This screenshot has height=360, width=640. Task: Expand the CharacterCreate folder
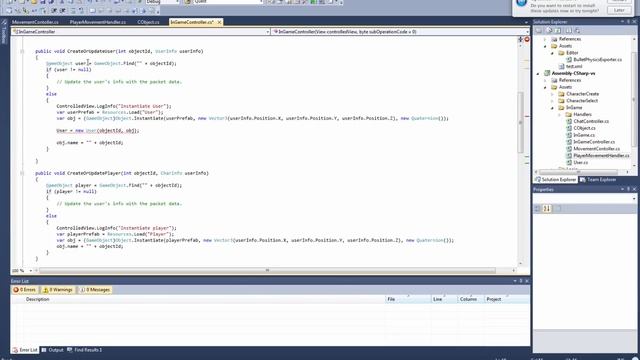click(x=552, y=94)
